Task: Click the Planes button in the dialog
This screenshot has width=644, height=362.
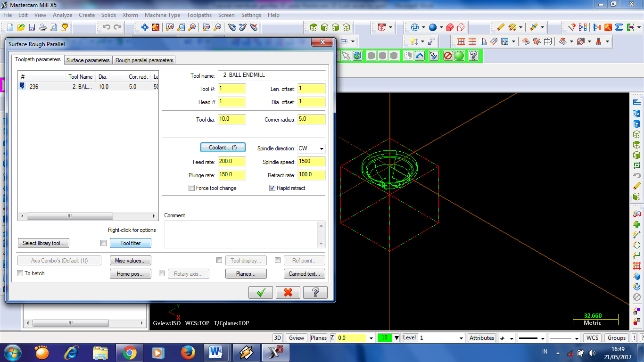Action: 246,274
